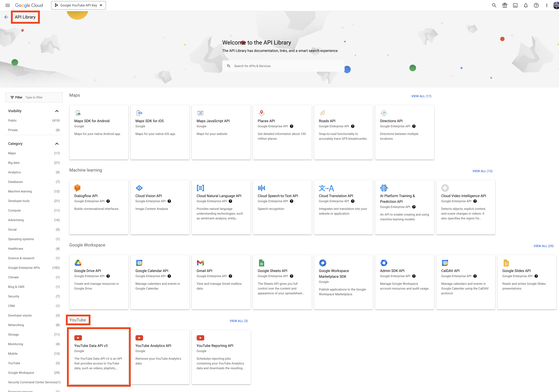The width and height of the screenshot is (559, 392).
Task: Open the notifications bell
Action: click(526, 5)
